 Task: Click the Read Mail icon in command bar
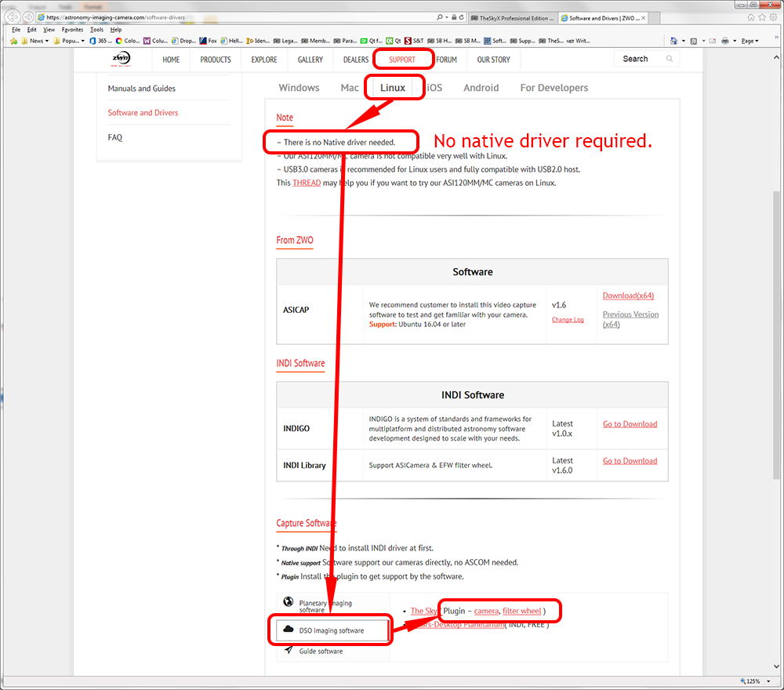click(x=713, y=41)
